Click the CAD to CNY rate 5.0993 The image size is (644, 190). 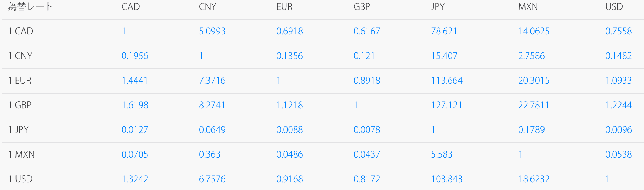click(212, 31)
